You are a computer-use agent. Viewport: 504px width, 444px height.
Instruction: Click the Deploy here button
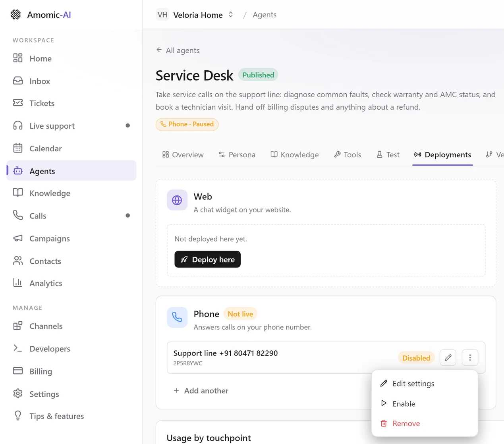click(x=207, y=259)
